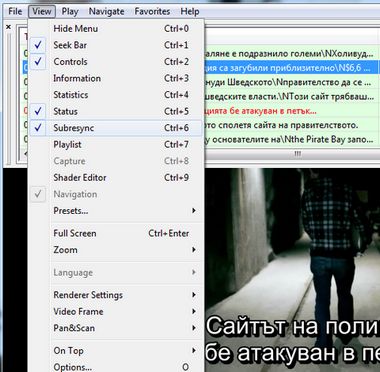Close the Subresync panel with X
This screenshot has height=372, width=380.
click(x=9, y=27)
